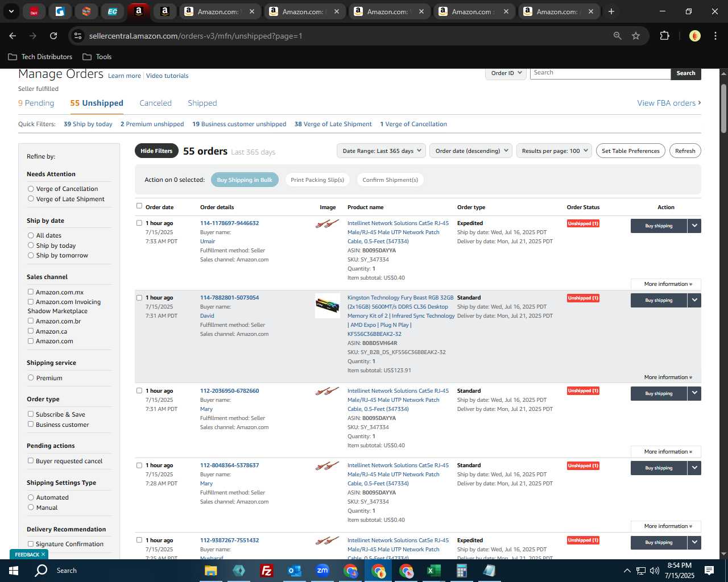Expand Buy shipping arrow for order 114-1178697-9446632
Image resolution: width=728 pixels, height=582 pixels.
pyautogui.click(x=694, y=226)
